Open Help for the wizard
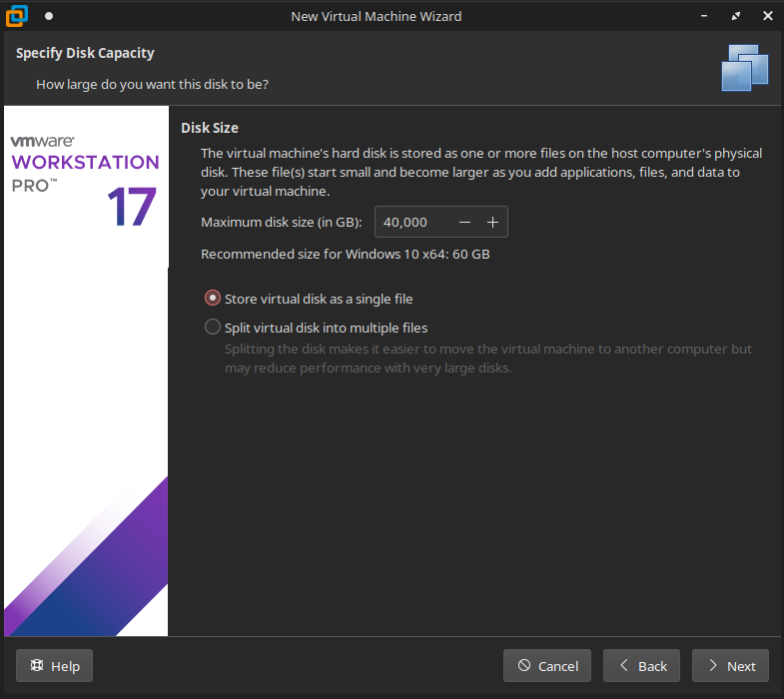Image resolution: width=784 pixels, height=699 pixels. coord(55,666)
